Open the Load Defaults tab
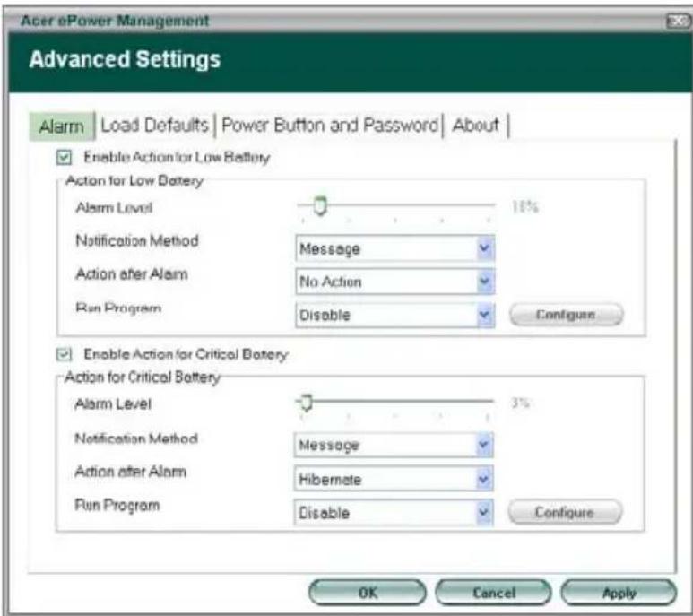Viewport: 693px width, 616px height. click(155, 126)
